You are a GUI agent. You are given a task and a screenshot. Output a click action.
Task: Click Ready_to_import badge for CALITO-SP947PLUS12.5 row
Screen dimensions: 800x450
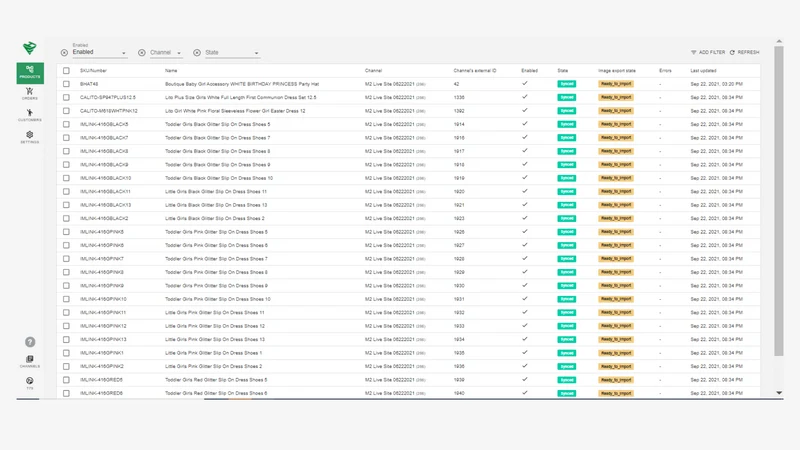click(616, 97)
